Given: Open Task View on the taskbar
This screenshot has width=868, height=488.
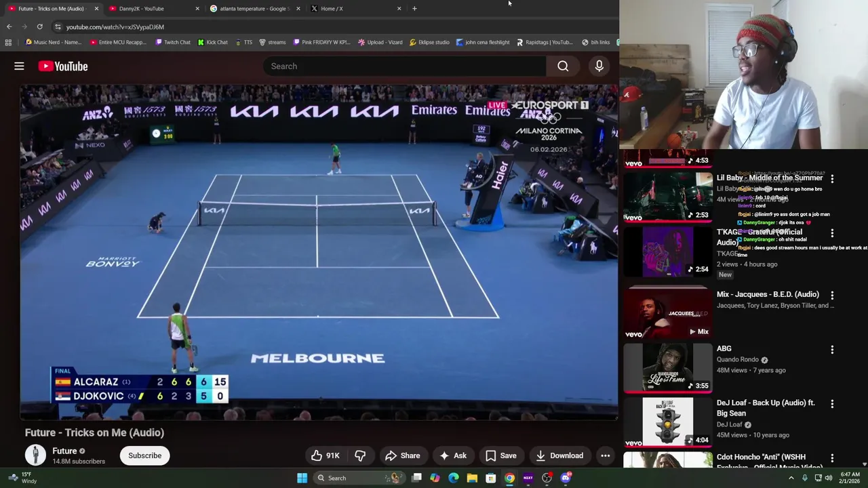Looking at the screenshot, I should coord(416,478).
